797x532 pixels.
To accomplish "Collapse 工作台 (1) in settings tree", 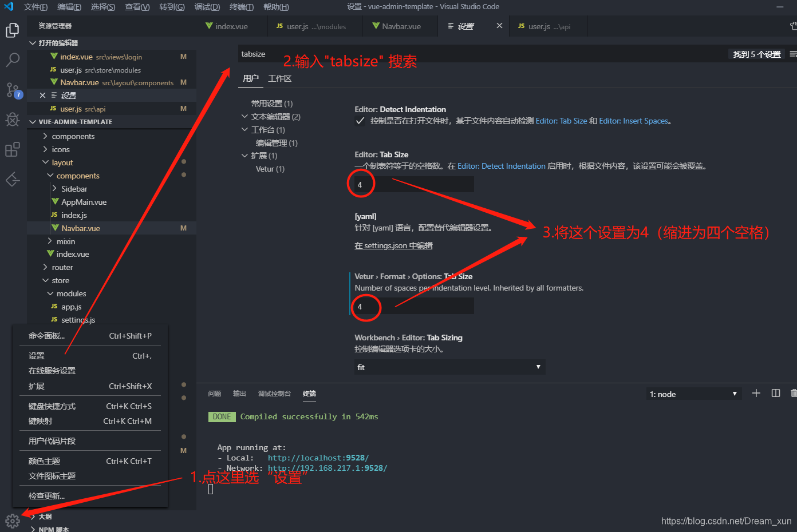I will (244, 129).
